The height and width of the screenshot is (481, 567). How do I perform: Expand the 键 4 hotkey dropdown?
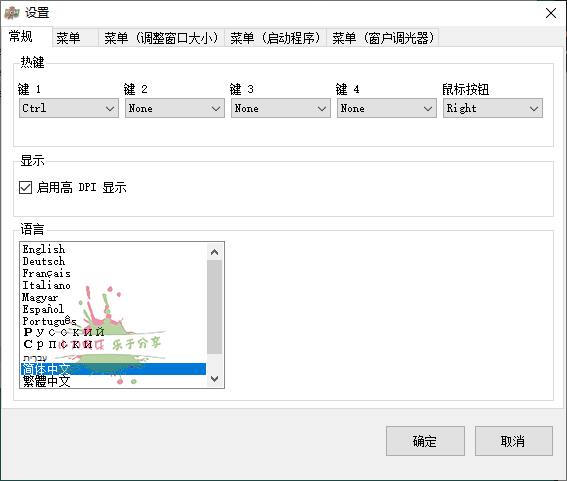click(387, 108)
